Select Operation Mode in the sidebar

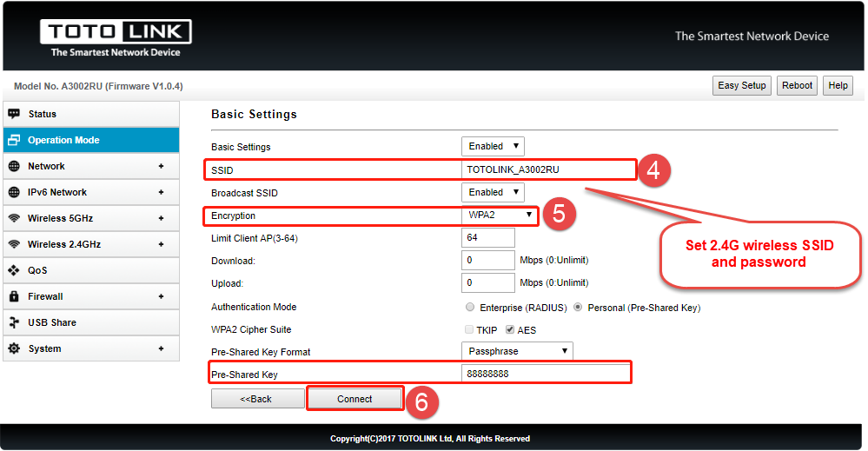pos(91,140)
